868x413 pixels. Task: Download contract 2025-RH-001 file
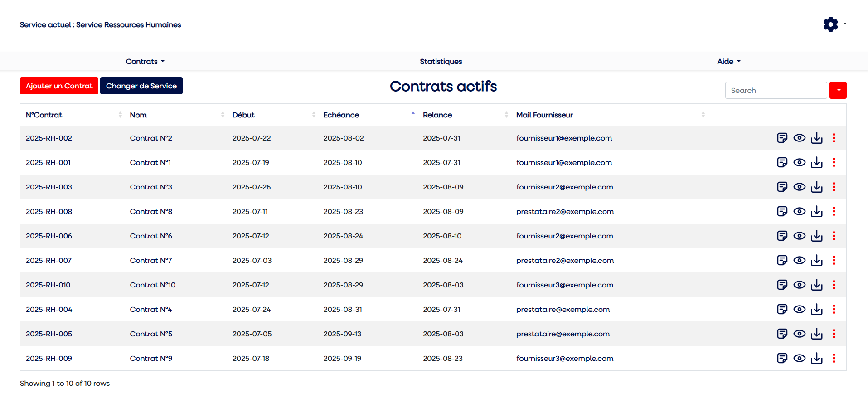817,162
